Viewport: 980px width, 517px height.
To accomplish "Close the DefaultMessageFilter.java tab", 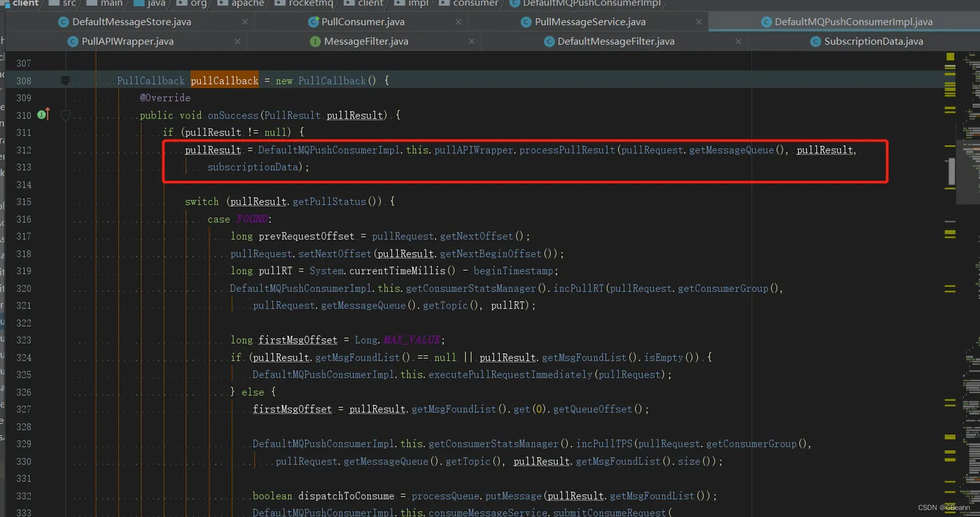I will coord(738,41).
